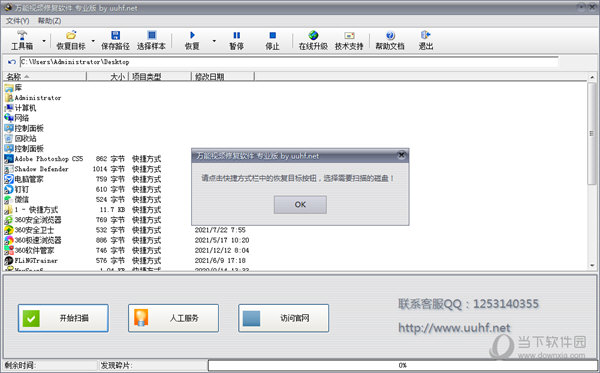
Task: Click the OK button in the dialog
Action: pos(300,205)
